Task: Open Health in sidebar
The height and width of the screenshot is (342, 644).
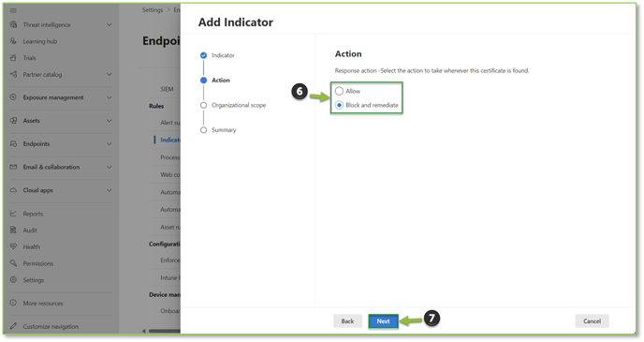Action: tap(32, 246)
